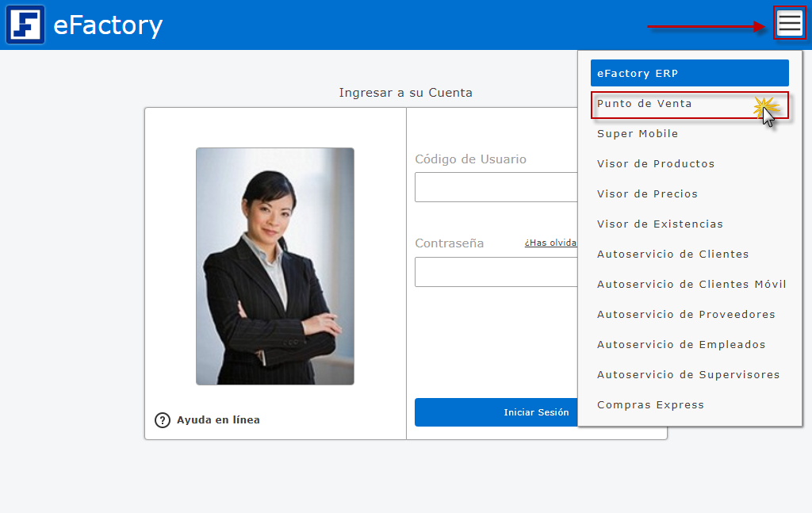
Task: Click the eFactory logo icon
Action: tap(25, 25)
